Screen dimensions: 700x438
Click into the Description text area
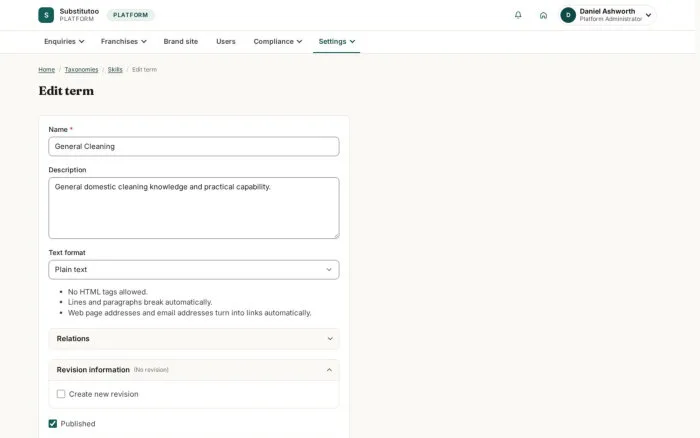tap(194, 208)
